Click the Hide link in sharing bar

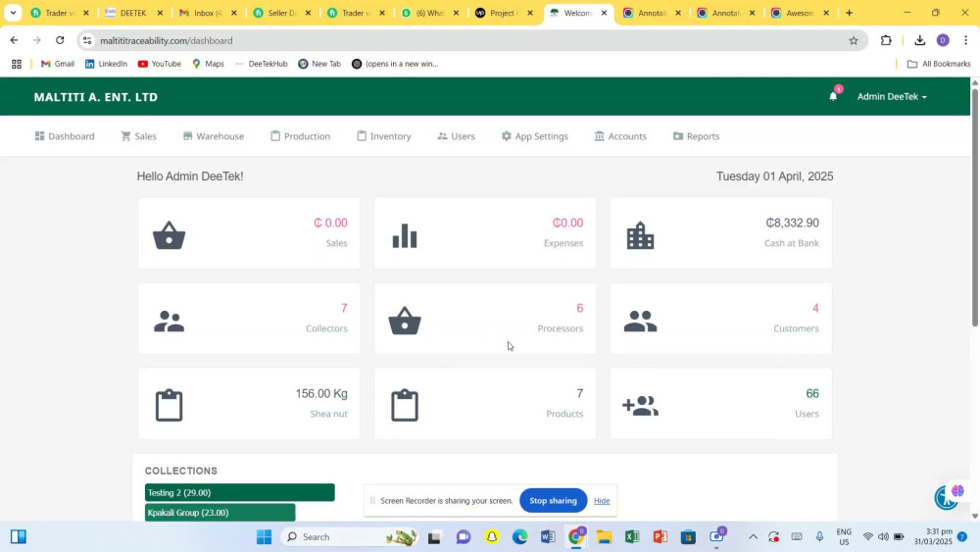coord(602,501)
